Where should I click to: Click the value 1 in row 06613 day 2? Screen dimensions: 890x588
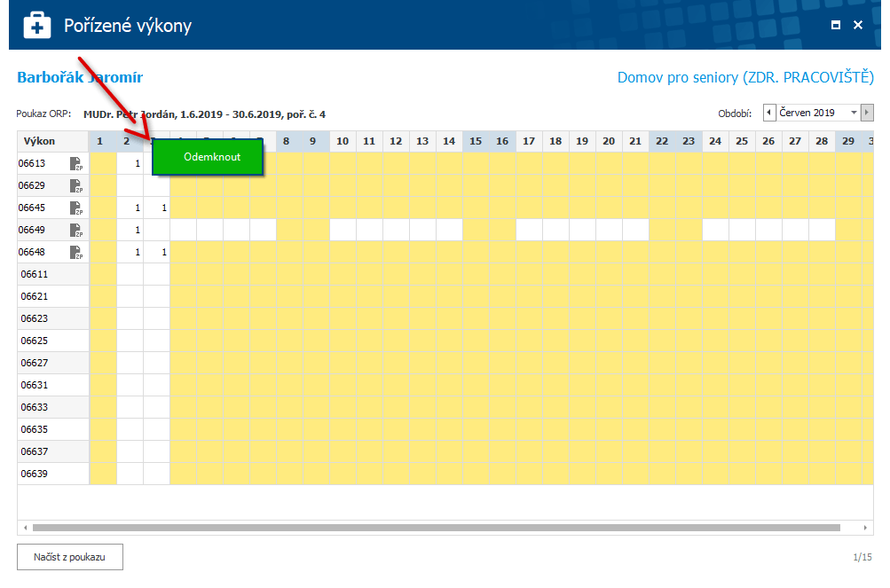(x=138, y=163)
